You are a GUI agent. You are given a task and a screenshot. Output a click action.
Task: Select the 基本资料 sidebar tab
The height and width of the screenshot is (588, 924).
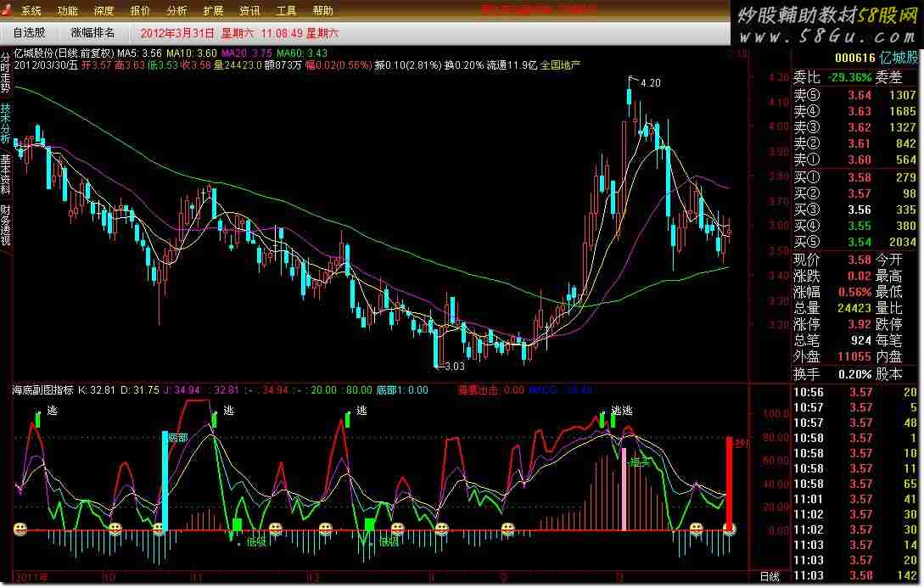coord(5,175)
